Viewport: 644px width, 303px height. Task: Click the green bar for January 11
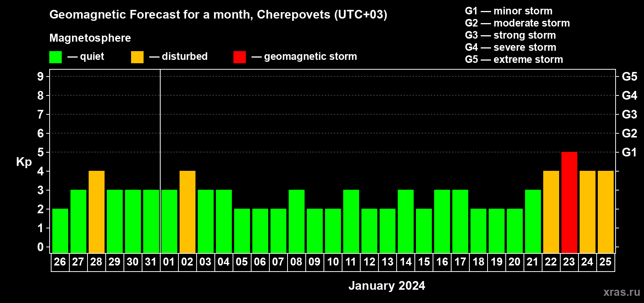pyautogui.click(x=351, y=221)
